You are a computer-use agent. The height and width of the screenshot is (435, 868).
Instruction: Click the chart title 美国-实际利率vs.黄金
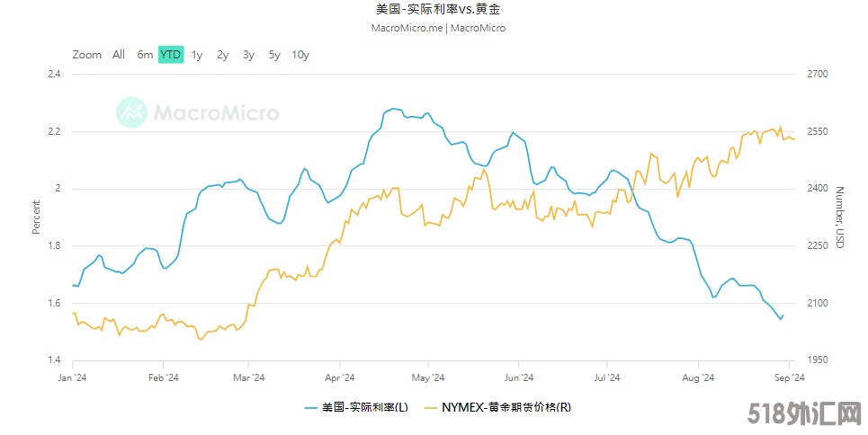pos(438,9)
